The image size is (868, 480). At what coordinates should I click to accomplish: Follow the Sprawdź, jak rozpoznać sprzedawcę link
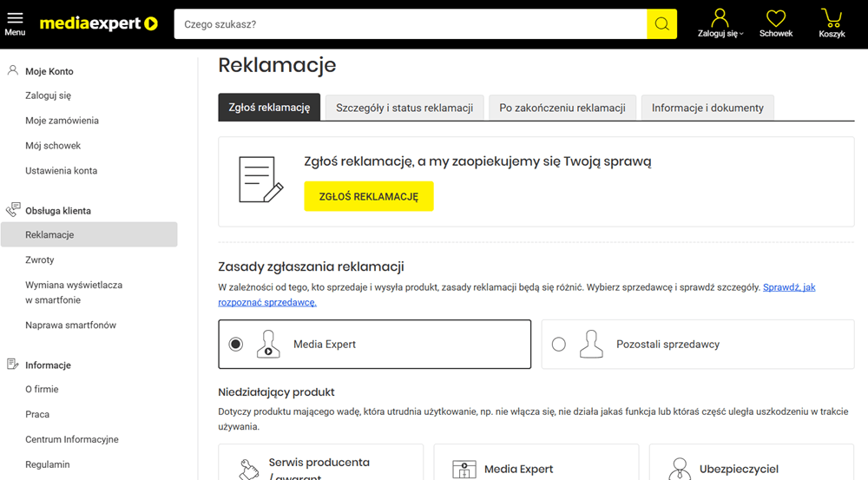789,287
